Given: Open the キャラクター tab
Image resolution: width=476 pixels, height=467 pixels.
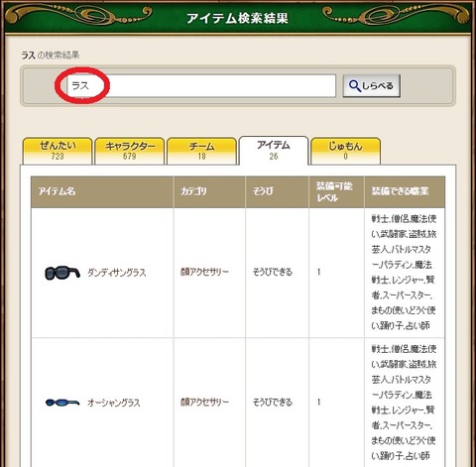Looking at the screenshot, I should [x=130, y=151].
